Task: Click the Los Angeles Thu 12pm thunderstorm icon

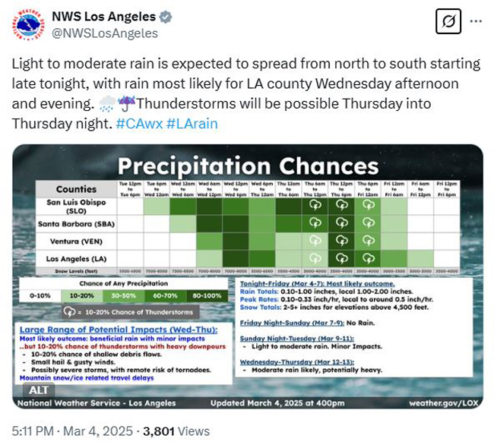Action: [x=341, y=258]
